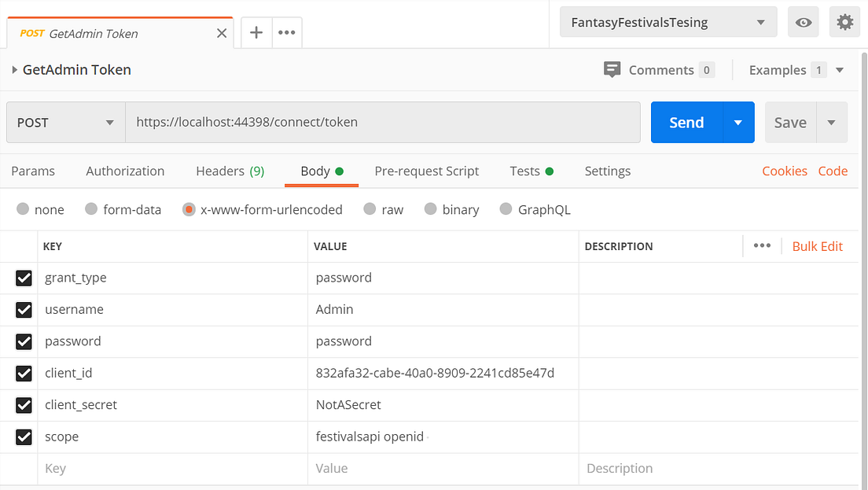The height and width of the screenshot is (490, 868).
Task: Open the Code snippet link
Action: (x=833, y=171)
